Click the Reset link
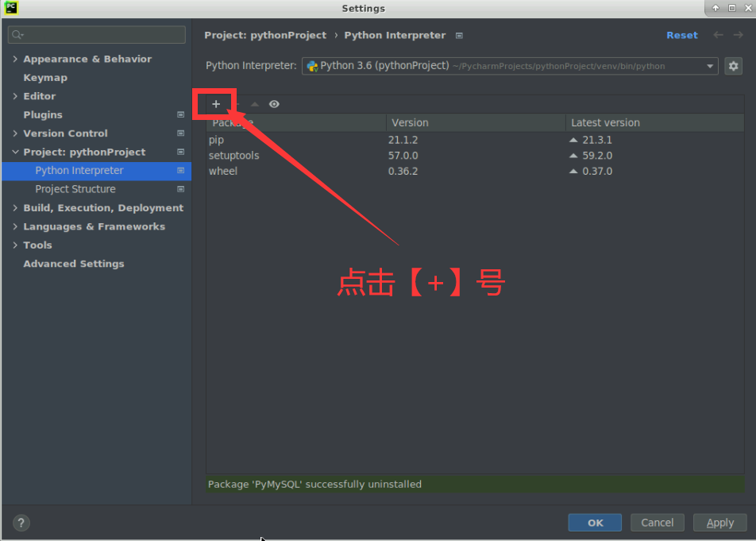Viewport: 756px width, 541px height. [x=682, y=35]
